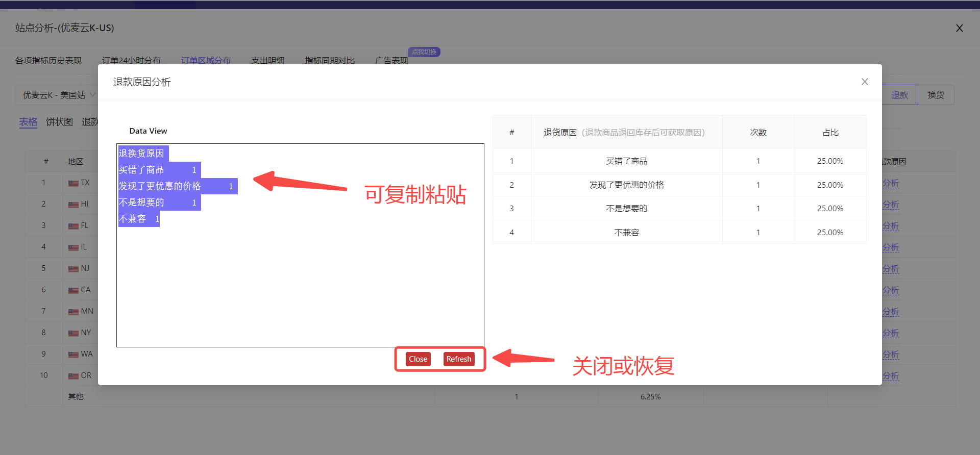Click the US flag icon beside TX

tap(73, 183)
